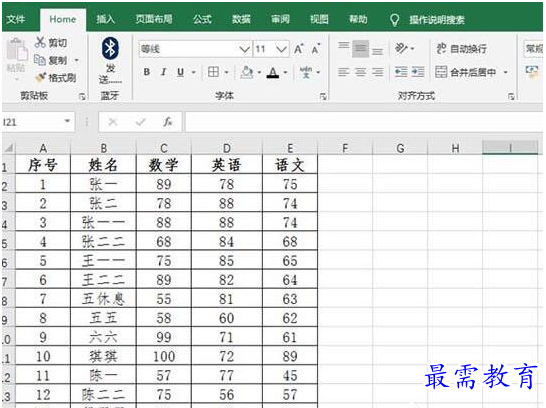Switch to the Home tab
Screen dimensions: 546x408
tap(63, 19)
